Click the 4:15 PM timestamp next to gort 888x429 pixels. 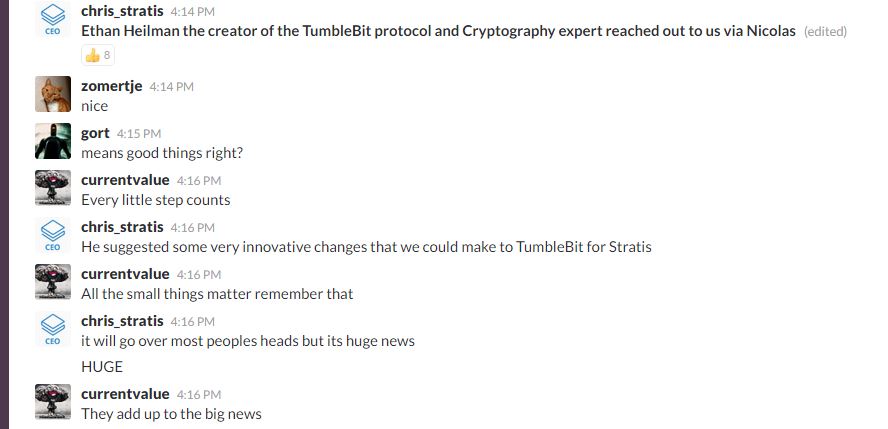tap(139, 134)
